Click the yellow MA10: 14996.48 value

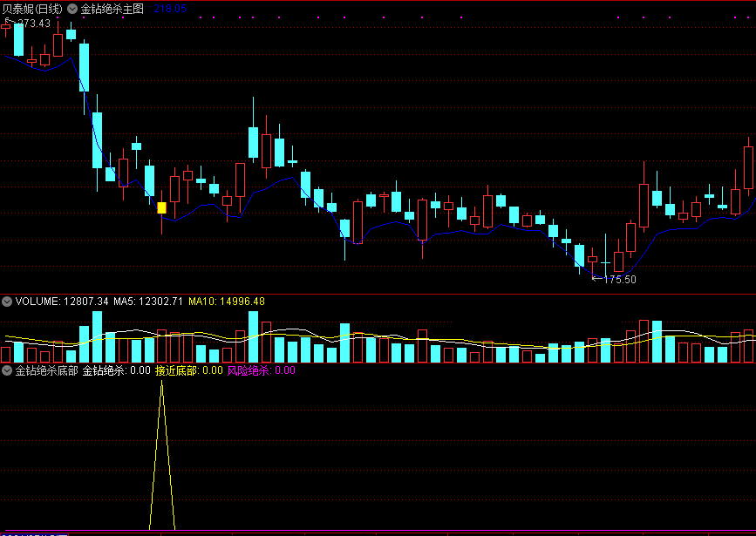[227, 302]
